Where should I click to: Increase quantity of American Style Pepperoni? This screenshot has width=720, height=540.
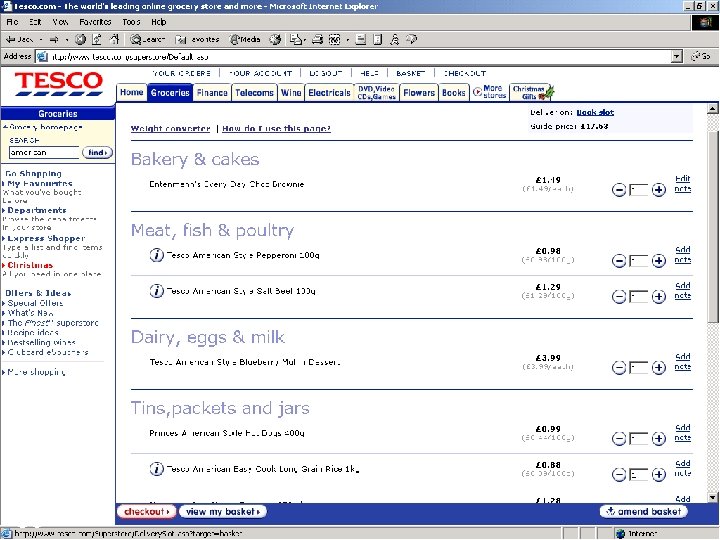[x=658, y=261]
